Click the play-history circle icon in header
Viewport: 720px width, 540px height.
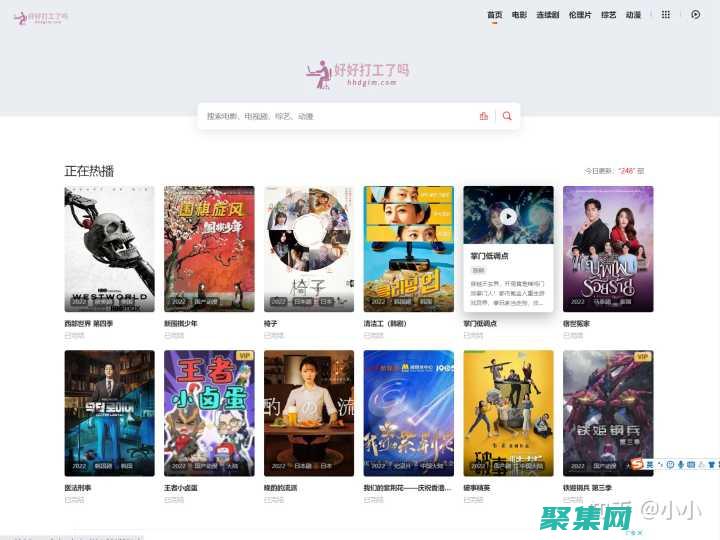pos(696,15)
